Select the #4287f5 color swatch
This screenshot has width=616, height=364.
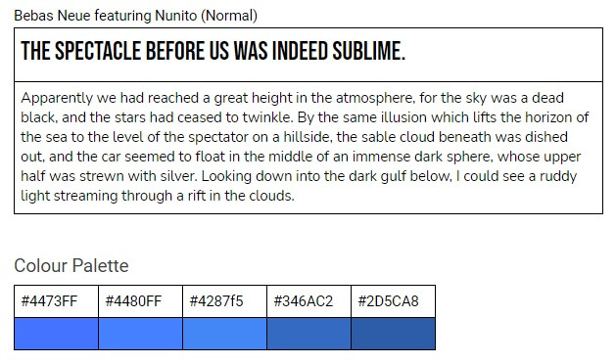(224, 334)
